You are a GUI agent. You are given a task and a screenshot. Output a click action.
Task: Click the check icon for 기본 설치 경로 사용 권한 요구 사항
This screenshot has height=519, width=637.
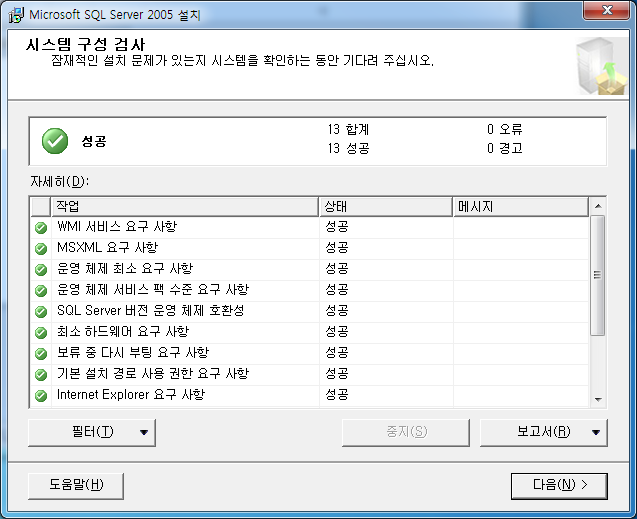(41, 375)
